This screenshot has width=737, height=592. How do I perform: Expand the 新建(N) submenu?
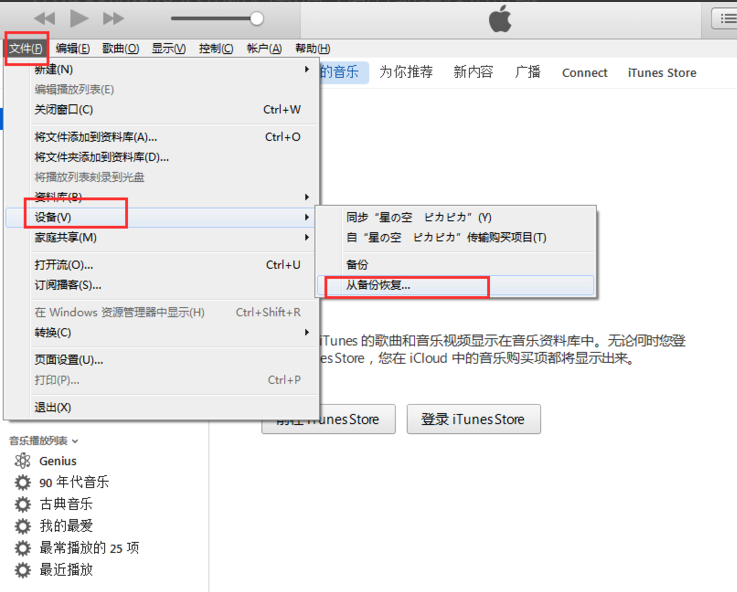[x=162, y=70]
